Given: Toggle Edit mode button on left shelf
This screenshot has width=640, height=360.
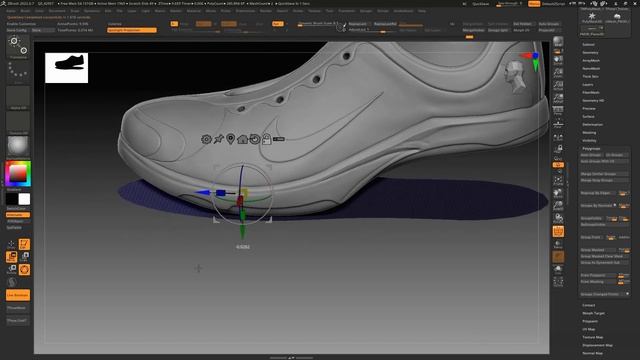Looking at the screenshot, I should point(24,244).
